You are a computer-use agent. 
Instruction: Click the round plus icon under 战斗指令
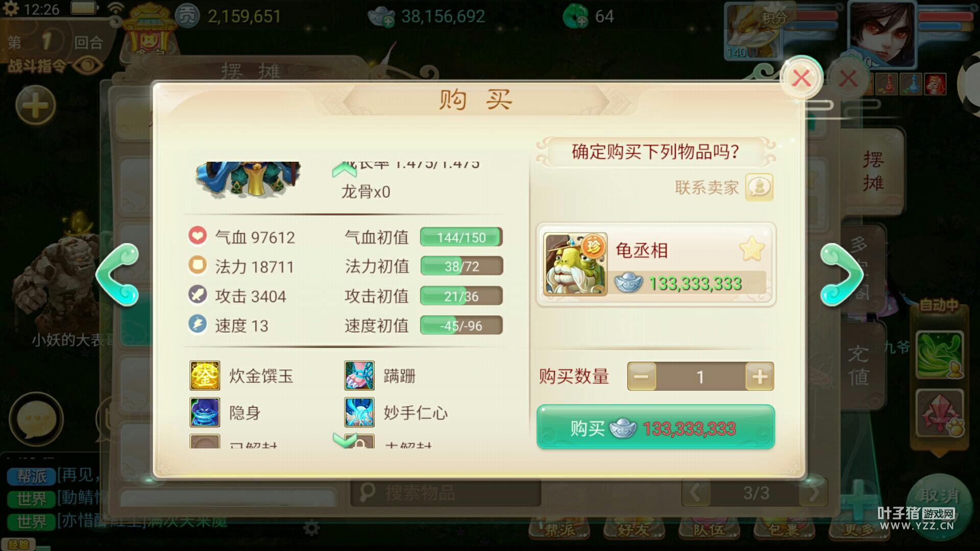pyautogui.click(x=35, y=106)
